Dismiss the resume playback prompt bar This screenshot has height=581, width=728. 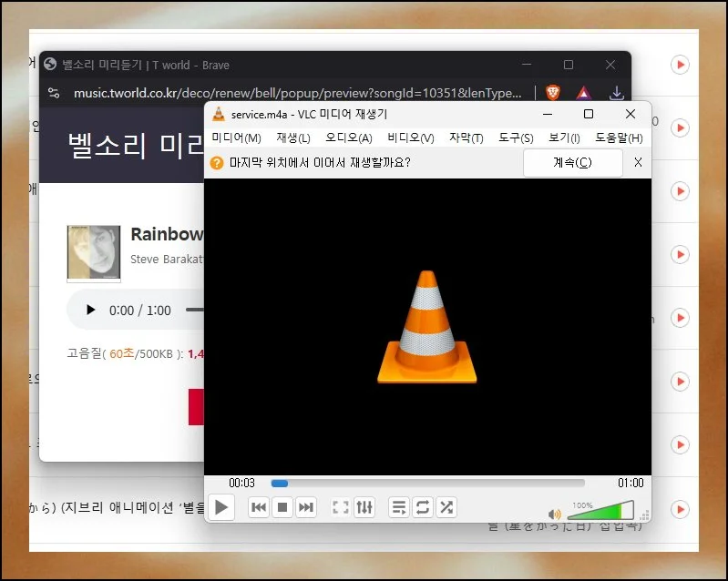(x=638, y=162)
